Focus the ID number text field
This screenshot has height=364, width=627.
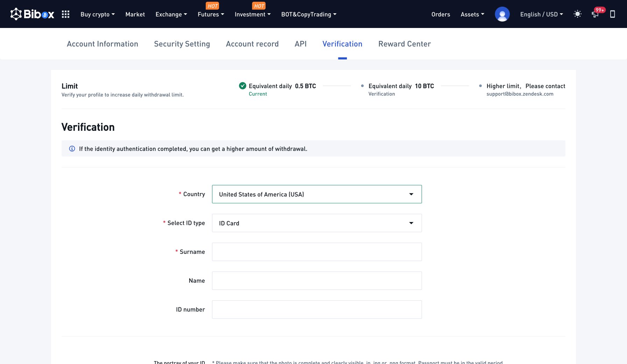pyautogui.click(x=317, y=309)
